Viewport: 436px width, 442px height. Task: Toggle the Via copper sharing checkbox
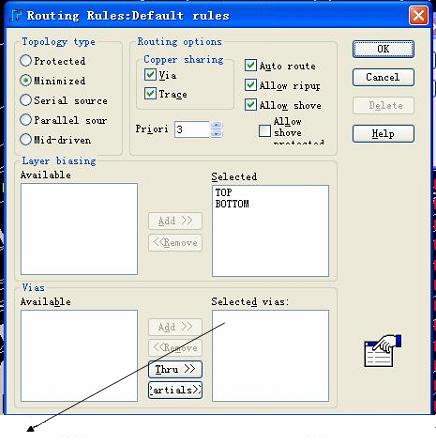[150, 74]
